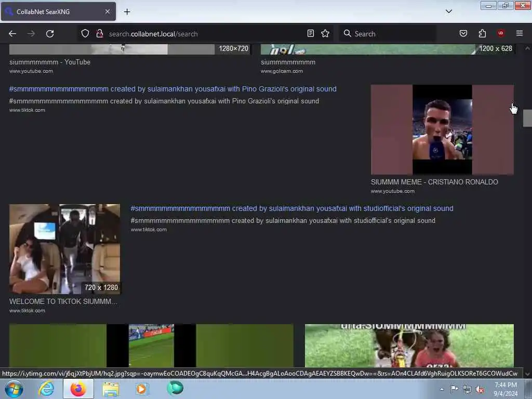Open the studiofficial's original sound link
The width and height of the screenshot is (532, 399).
click(292, 208)
